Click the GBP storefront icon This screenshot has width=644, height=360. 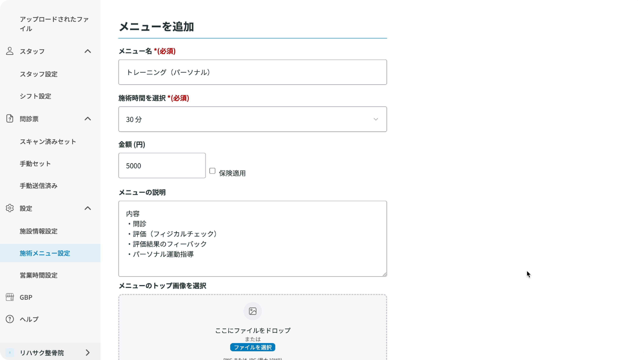(10, 297)
